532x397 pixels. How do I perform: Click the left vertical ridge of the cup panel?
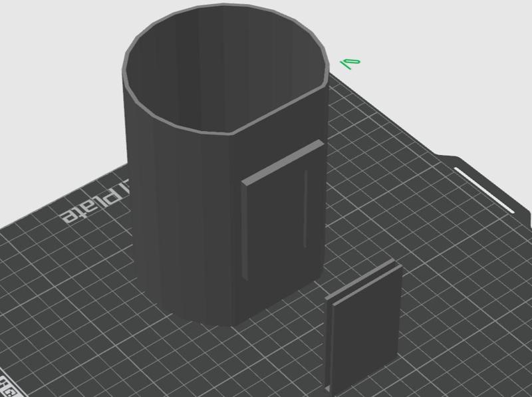point(244,233)
